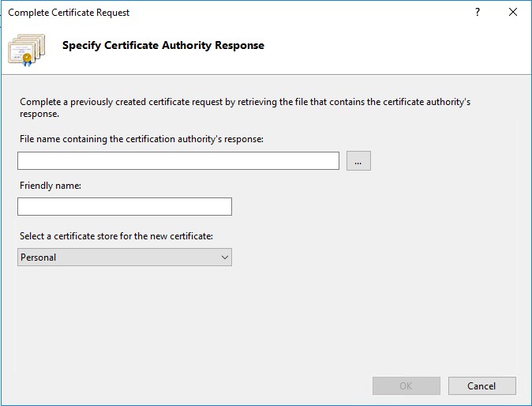Open the certificate store combo box
Screen dimensions: 532x406
pyautogui.click(x=125, y=257)
